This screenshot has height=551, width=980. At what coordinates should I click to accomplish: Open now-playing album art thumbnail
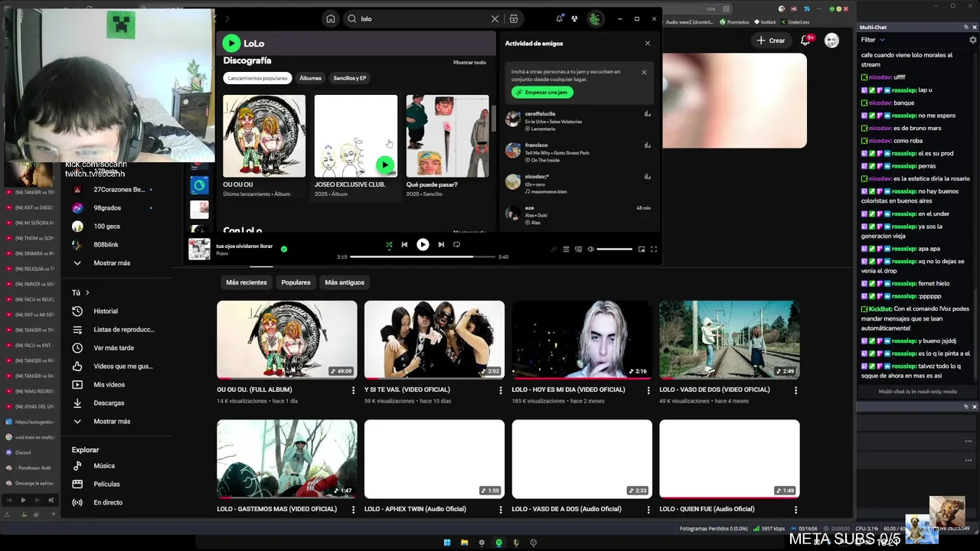click(200, 249)
